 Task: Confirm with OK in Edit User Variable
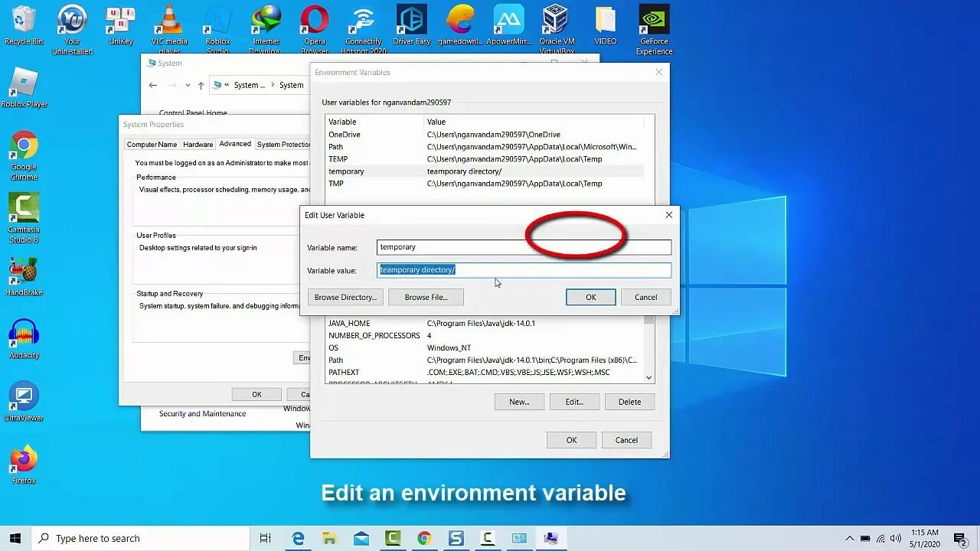click(x=591, y=297)
